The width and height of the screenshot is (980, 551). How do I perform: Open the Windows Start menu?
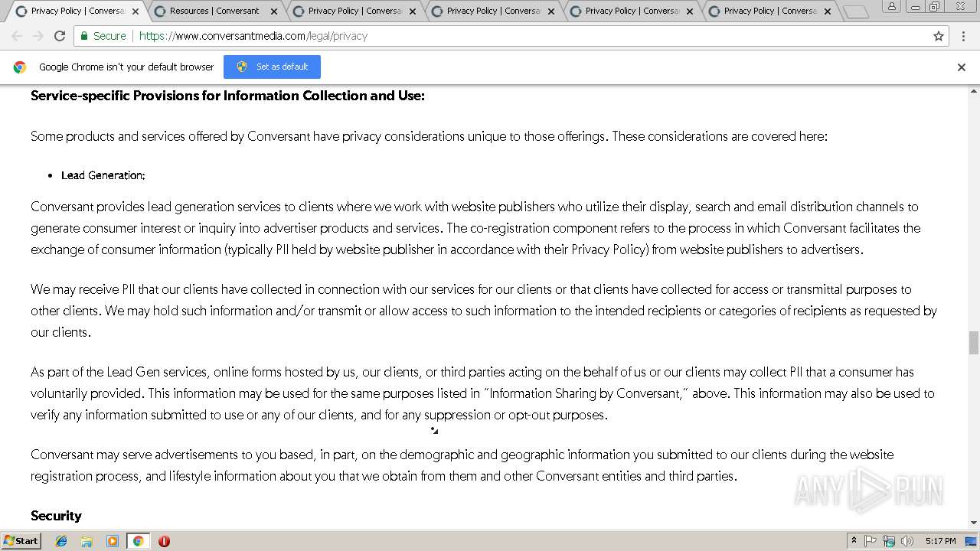21,541
